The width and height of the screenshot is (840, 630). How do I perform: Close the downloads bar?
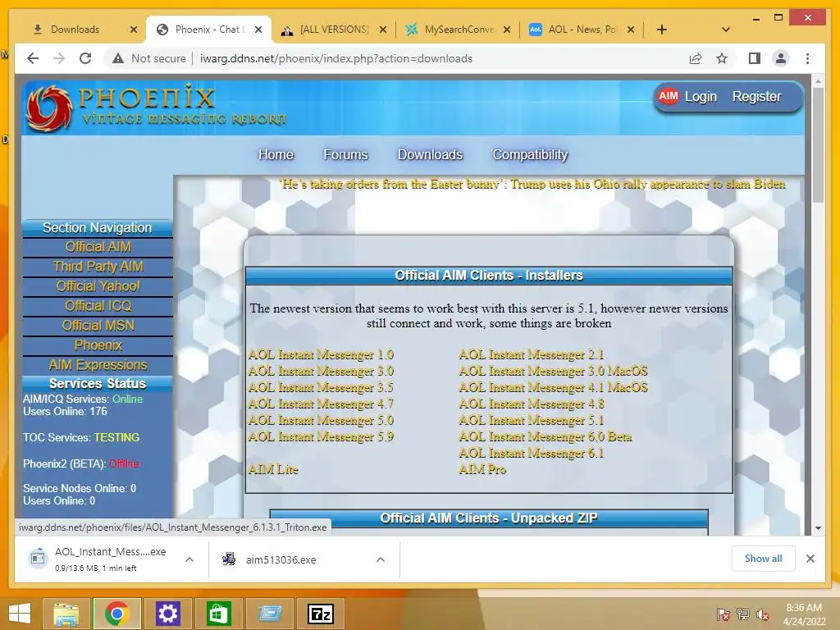[810, 559]
